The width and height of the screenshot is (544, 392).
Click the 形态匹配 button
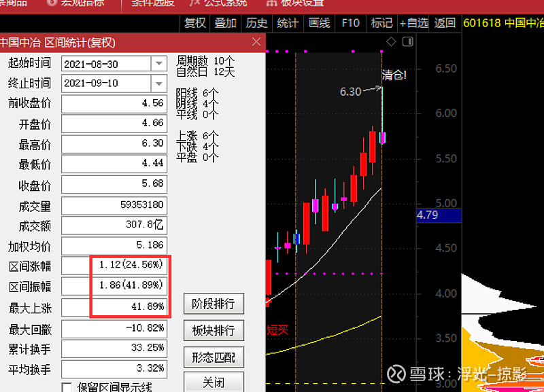pyautogui.click(x=214, y=357)
